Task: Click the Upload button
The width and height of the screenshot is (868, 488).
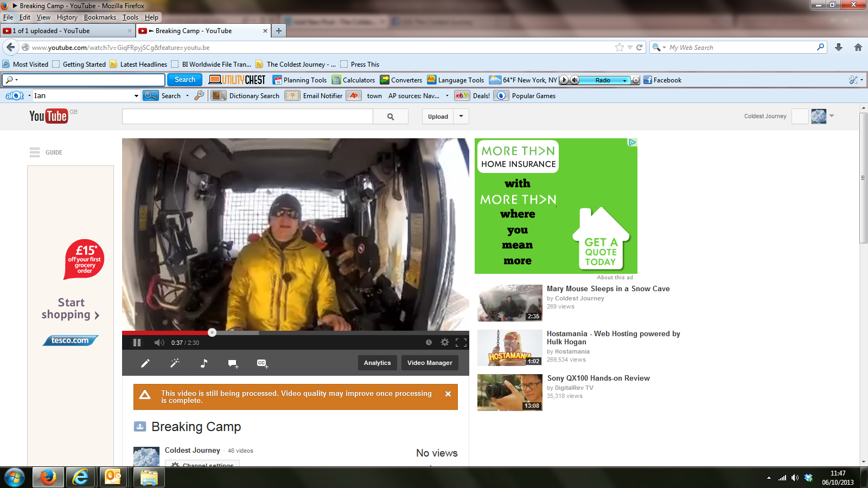Action: [x=438, y=116]
